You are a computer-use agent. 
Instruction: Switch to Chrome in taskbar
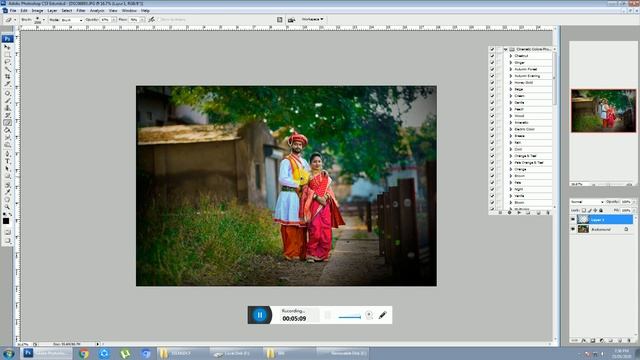[84, 353]
